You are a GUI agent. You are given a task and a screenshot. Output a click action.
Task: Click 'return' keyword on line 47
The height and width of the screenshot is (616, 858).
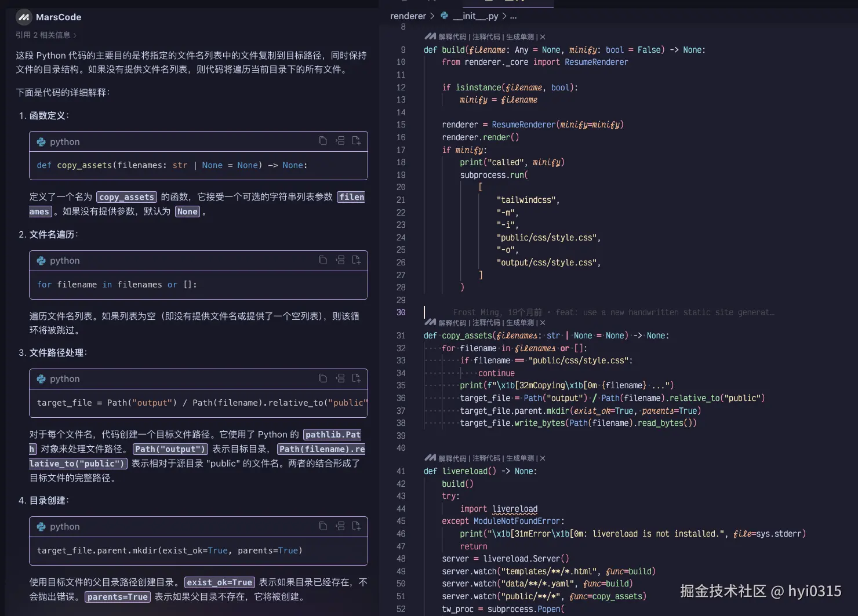pyautogui.click(x=474, y=546)
